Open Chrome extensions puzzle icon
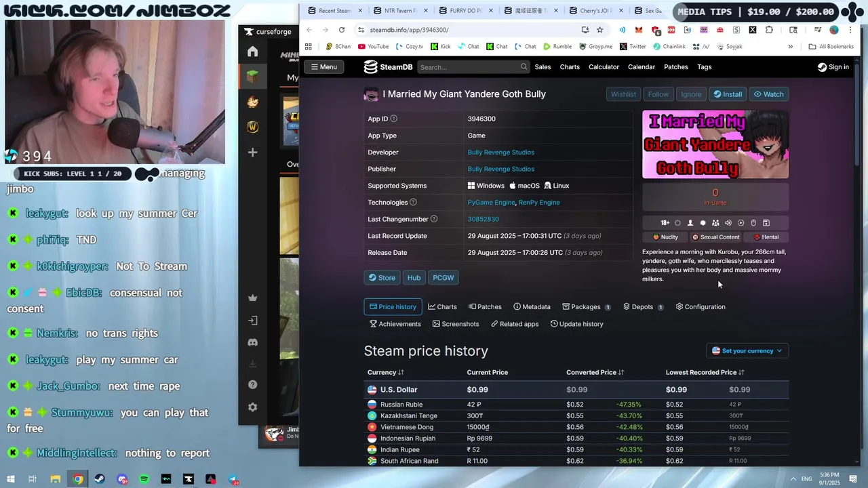 click(769, 30)
